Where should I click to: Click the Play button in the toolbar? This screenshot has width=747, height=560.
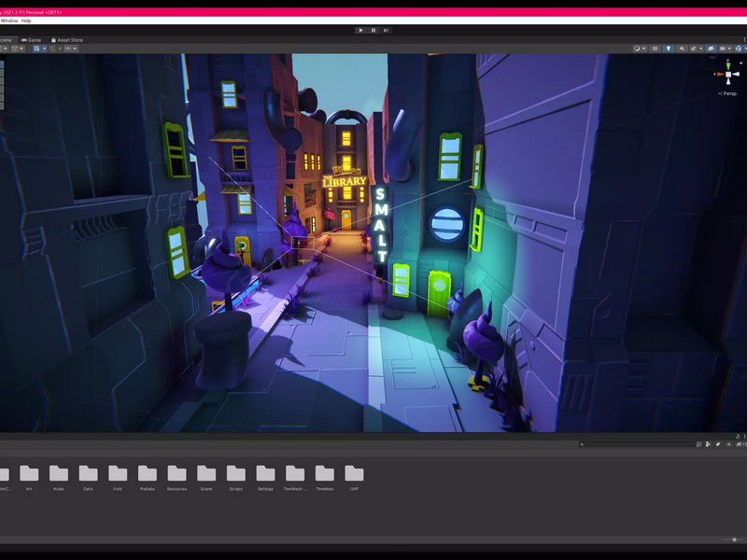360,30
